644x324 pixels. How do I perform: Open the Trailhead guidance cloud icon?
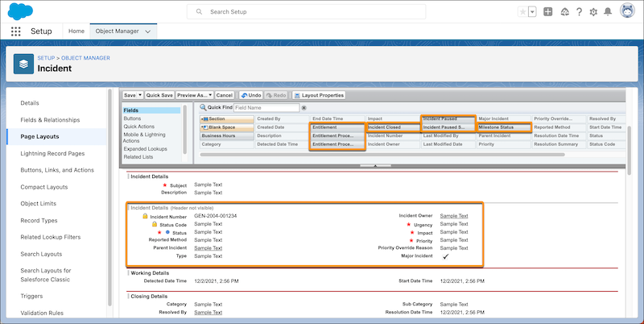coord(565,12)
